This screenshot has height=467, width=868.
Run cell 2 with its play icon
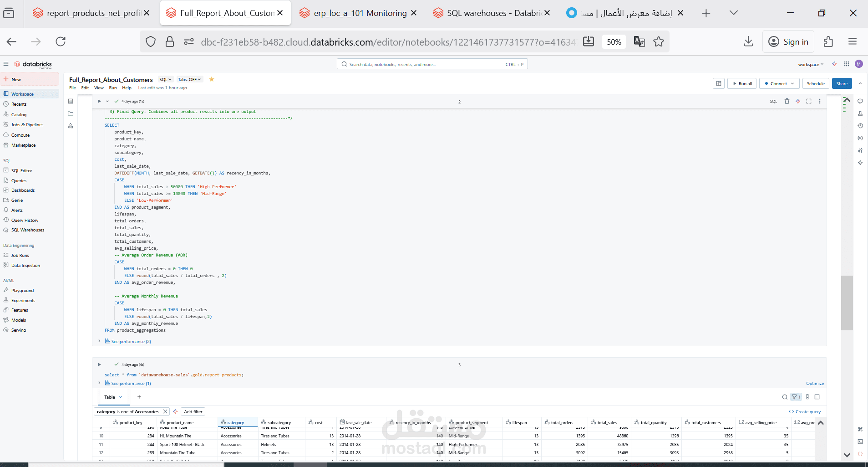[99, 101]
